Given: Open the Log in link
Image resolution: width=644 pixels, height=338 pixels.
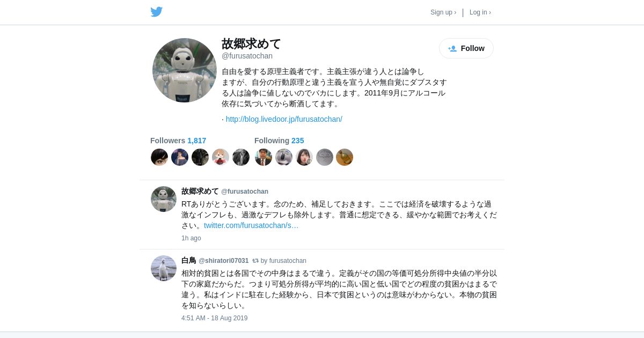Looking at the screenshot, I should 480,12.
